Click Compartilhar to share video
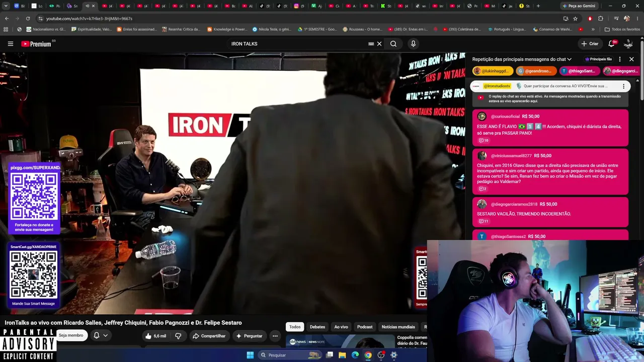The height and width of the screenshot is (362, 644). tap(209, 336)
